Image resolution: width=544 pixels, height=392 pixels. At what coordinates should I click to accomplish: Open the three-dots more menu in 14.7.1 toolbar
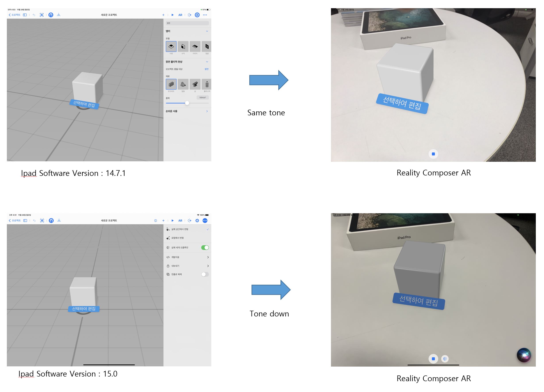point(205,15)
